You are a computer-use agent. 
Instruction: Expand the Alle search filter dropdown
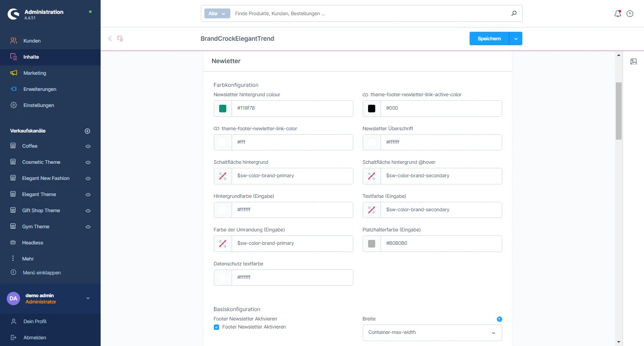click(217, 13)
